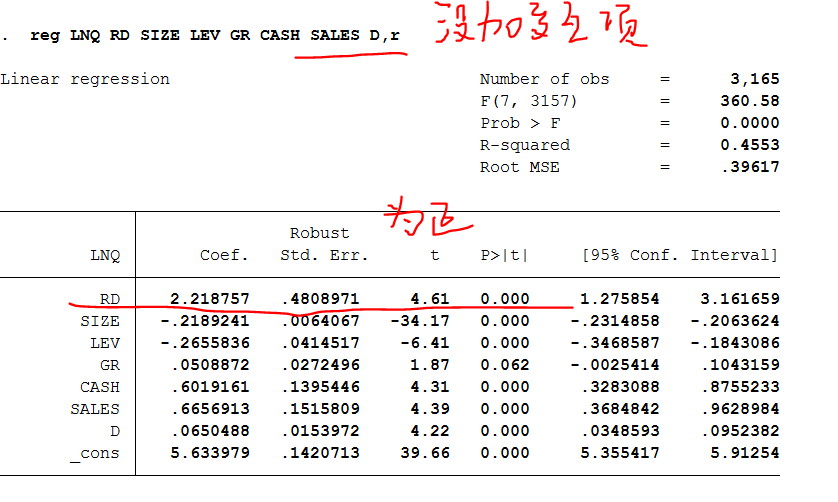The image size is (838, 502).
Task: Select the RD t-value 4.61
Action: (430, 299)
